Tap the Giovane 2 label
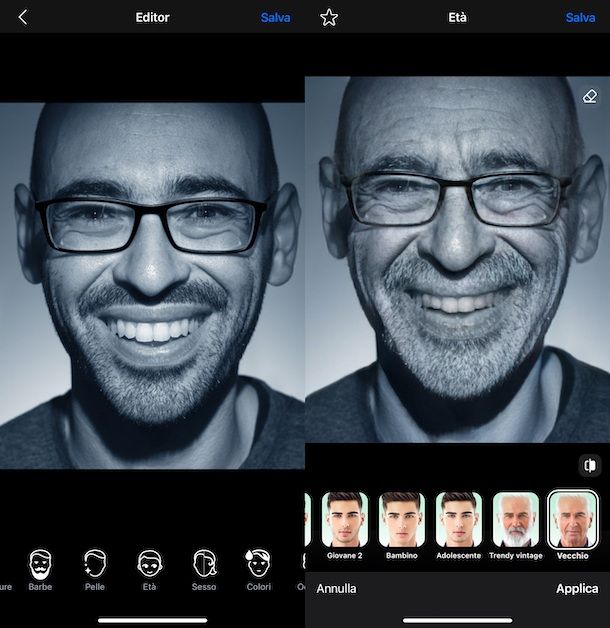 click(344, 556)
